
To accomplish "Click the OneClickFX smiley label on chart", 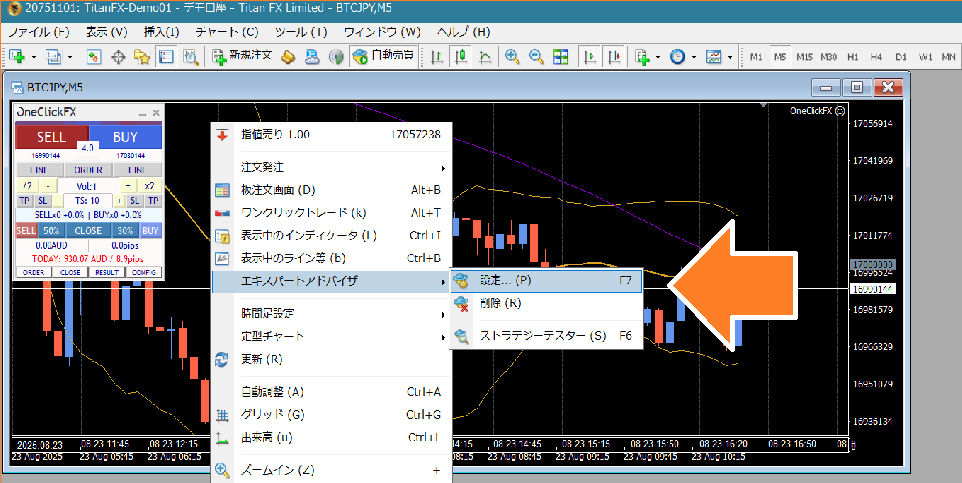I will [818, 110].
